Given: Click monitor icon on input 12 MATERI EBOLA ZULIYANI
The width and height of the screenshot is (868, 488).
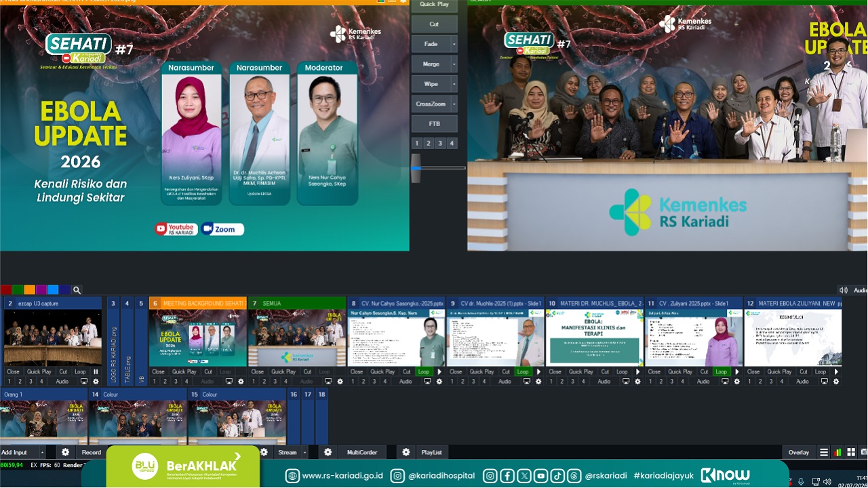Looking at the screenshot, I should 824,382.
